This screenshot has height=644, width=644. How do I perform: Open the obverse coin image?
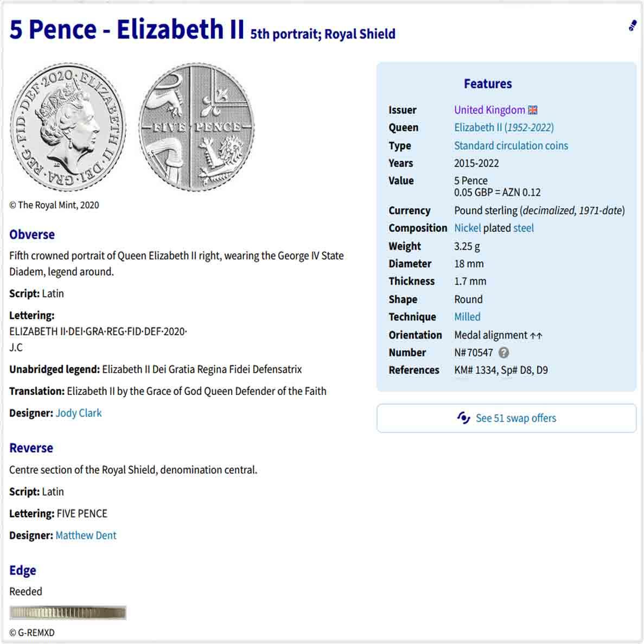coord(68,127)
